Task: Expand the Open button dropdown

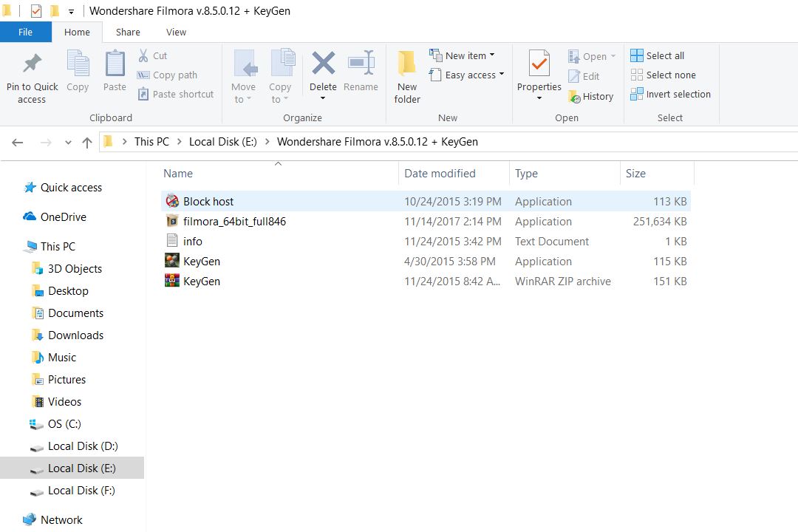Action: tap(613, 56)
